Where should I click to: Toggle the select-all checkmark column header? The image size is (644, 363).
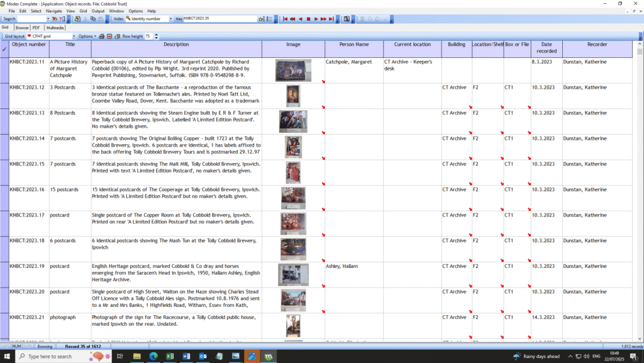(4, 49)
